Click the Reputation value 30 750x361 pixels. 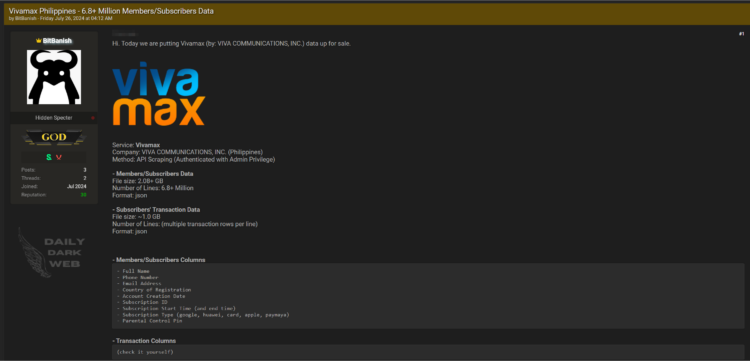pos(83,195)
